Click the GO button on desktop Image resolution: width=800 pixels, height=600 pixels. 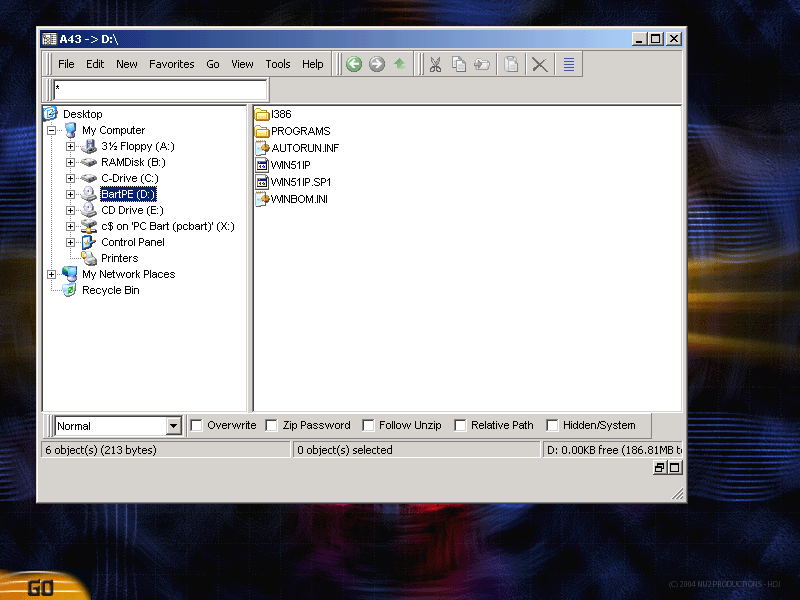(40, 587)
